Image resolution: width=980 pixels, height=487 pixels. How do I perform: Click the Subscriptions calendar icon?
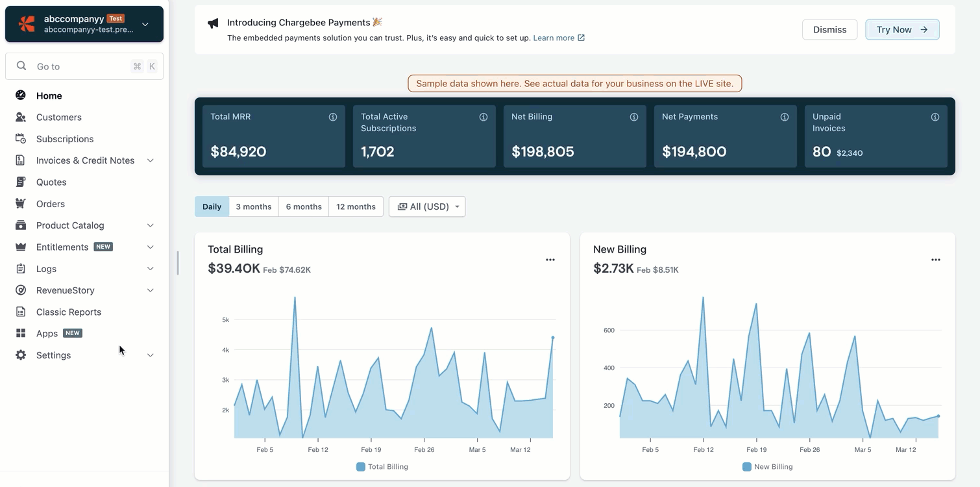pos(21,139)
